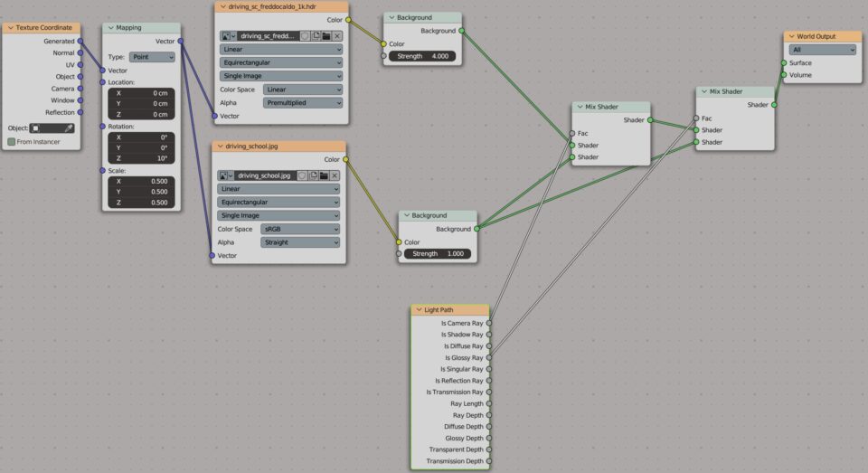This screenshot has width=868, height=473.
Task: Click the Is Glossy Ray output socket
Action: click(x=489, y=357)
